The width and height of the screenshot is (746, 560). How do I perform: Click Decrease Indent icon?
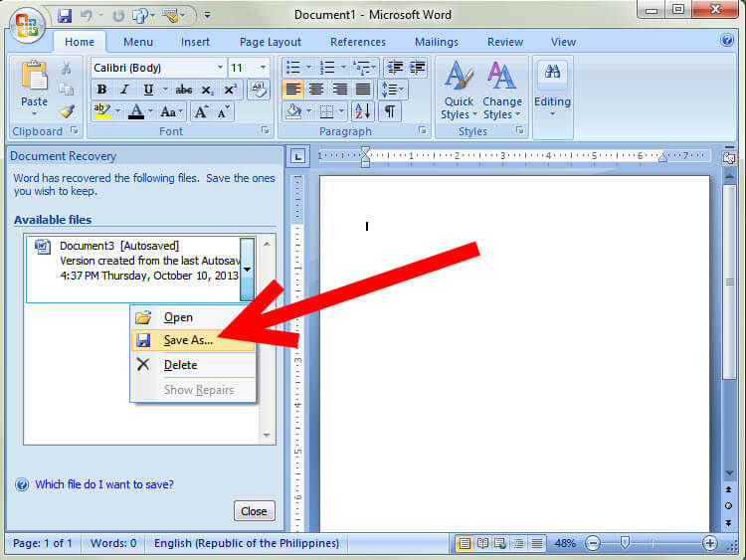pyautogui.click(x=395, y=68)
